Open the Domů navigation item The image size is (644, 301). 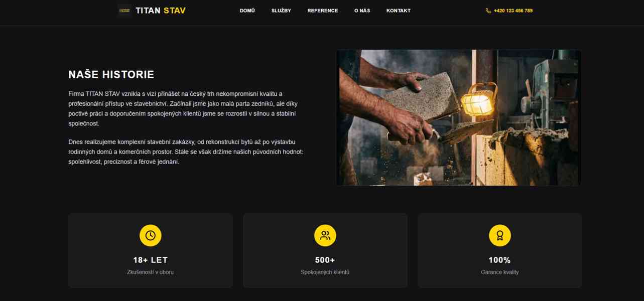tap(247, 11)
